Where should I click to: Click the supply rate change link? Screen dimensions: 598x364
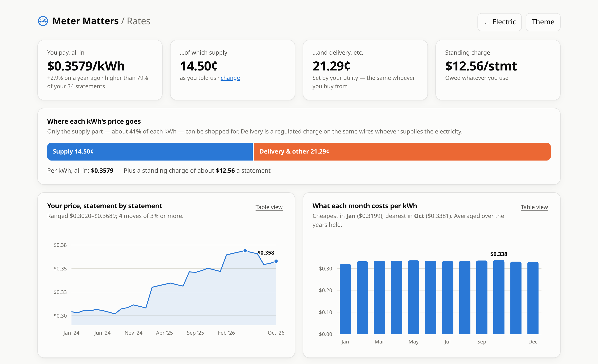[230, 78]
